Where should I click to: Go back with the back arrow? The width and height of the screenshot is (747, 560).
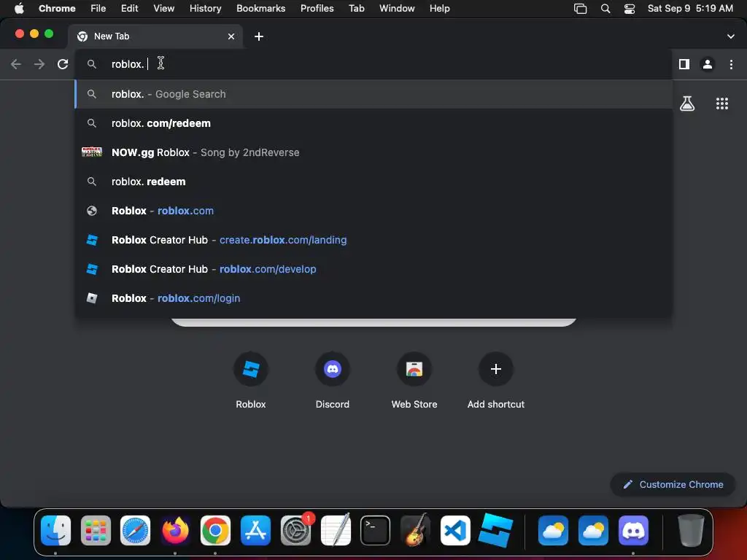16,64
